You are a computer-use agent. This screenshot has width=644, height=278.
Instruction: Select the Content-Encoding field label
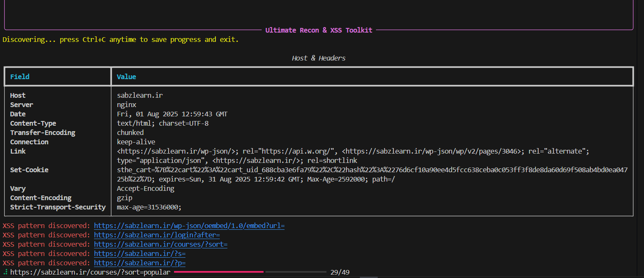coord(41,198)
